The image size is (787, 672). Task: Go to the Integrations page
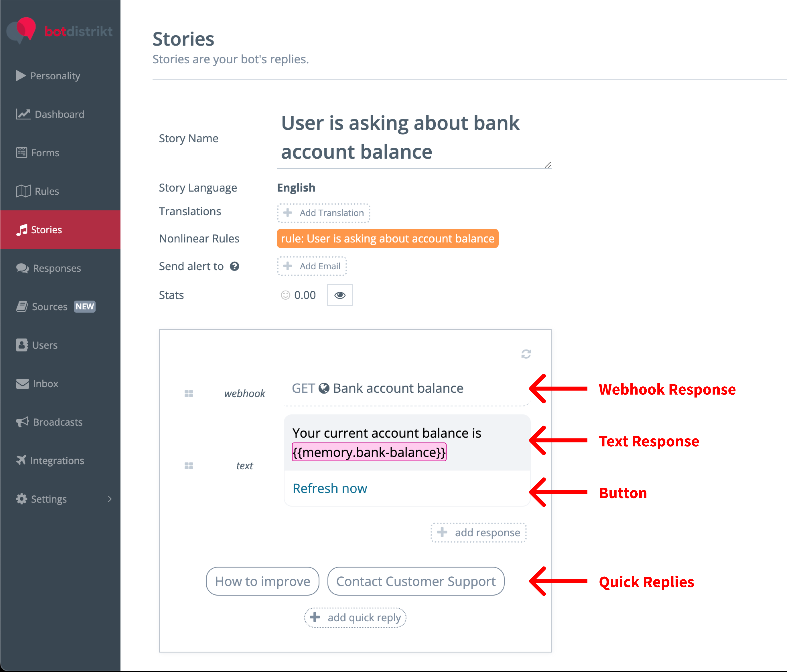pos(57,461)
